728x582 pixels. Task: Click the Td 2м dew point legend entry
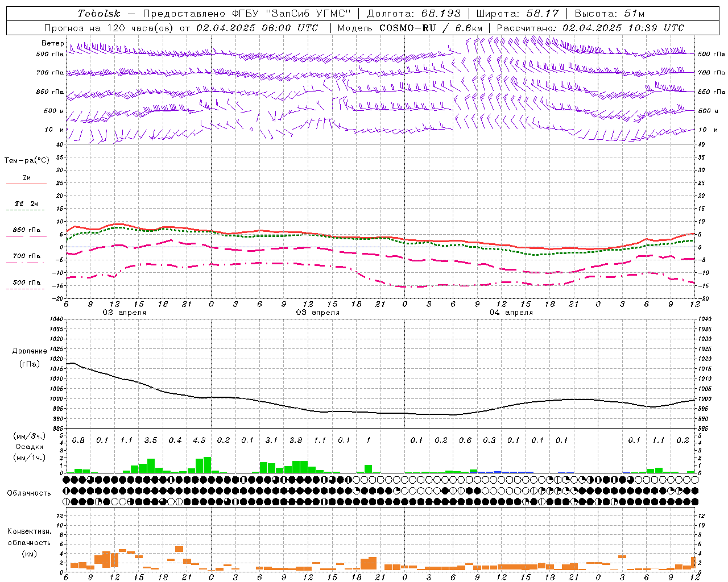coord(27,203)
